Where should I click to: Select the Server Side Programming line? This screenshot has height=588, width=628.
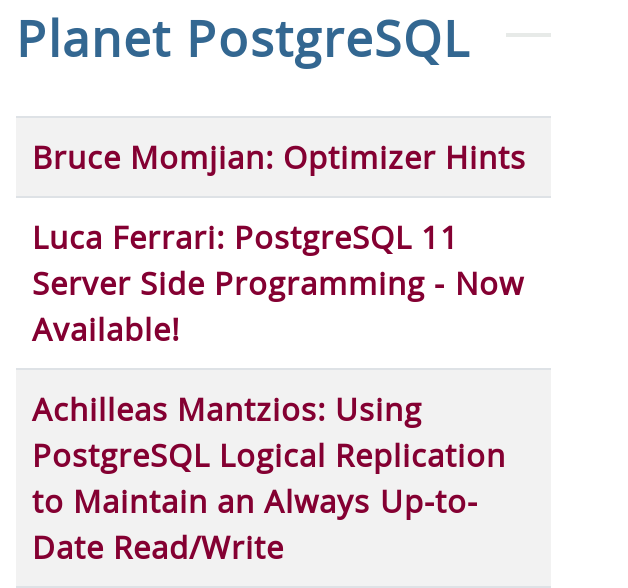278,284
